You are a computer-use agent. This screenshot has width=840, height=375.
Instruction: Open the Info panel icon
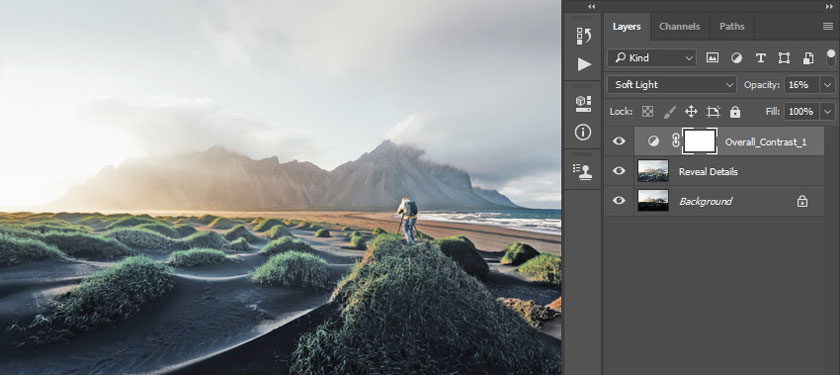583,132
